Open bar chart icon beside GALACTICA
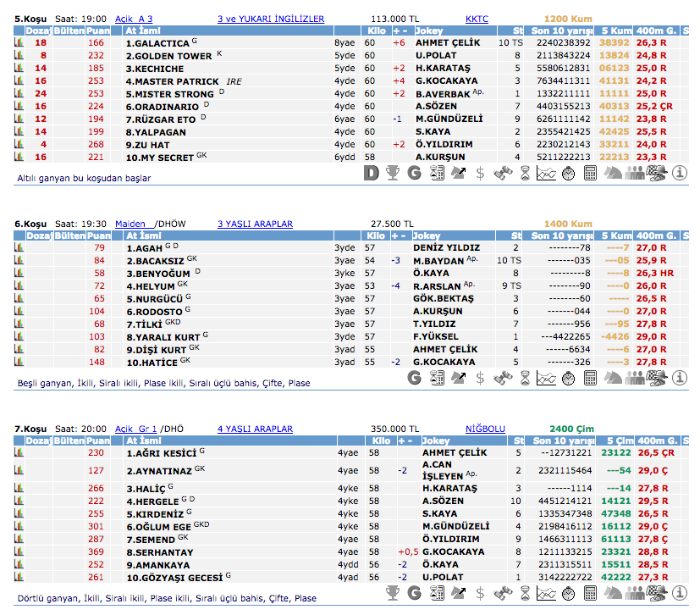This screenshot has width=700, height=615. coord(19,43)
